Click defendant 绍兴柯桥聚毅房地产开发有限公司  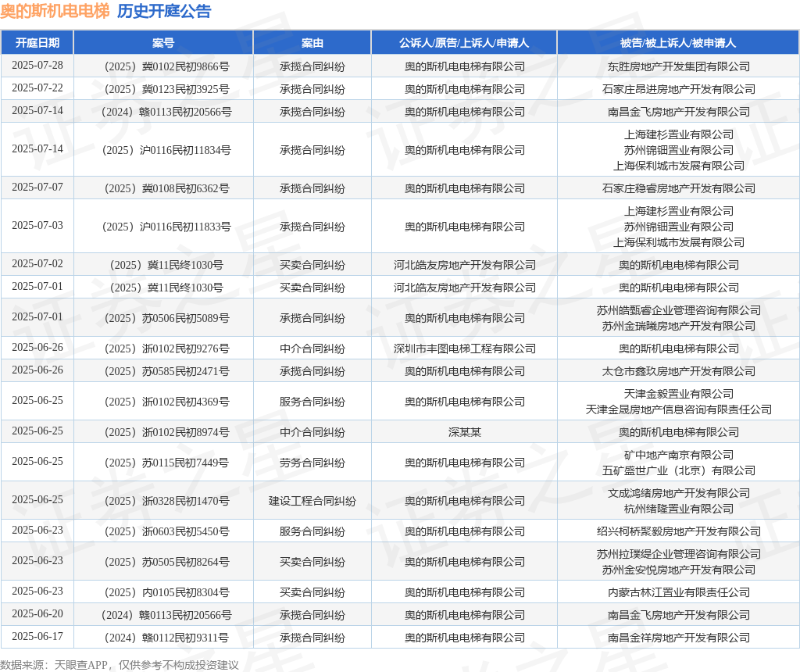679,531
